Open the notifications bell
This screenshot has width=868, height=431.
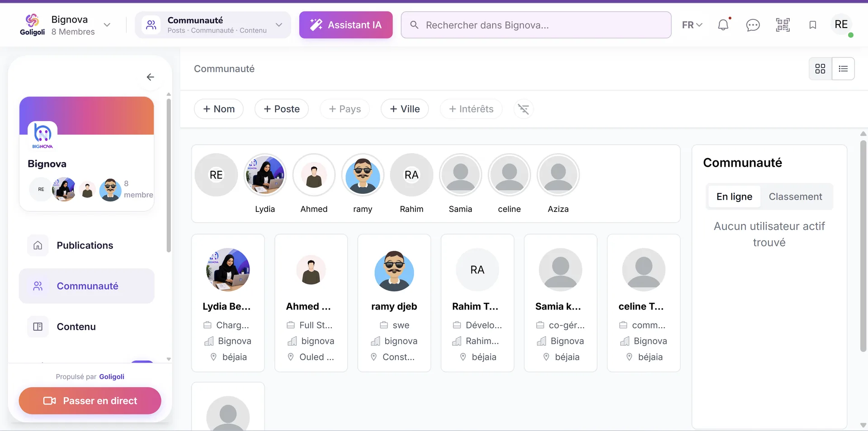tap(723, 25)
